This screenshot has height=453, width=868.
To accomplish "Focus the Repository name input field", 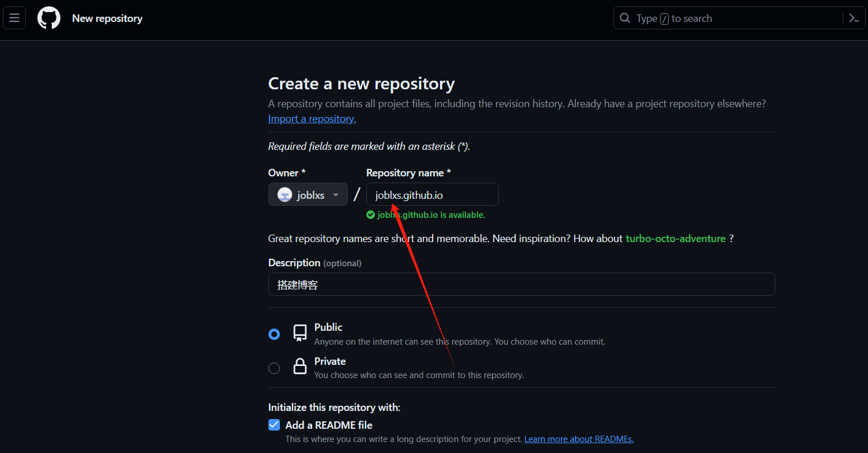I will tap(432, 195).
